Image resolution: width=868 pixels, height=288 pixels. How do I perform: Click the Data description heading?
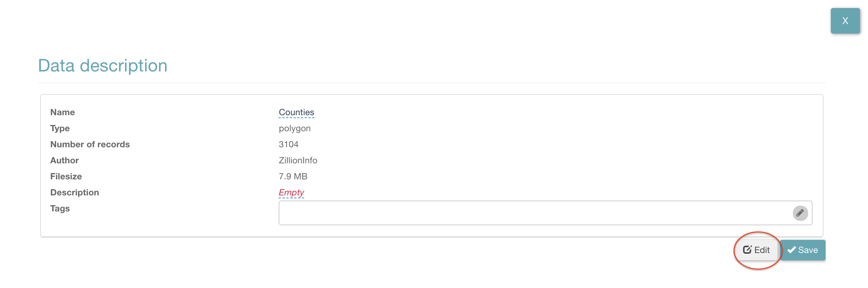[103, 66]
